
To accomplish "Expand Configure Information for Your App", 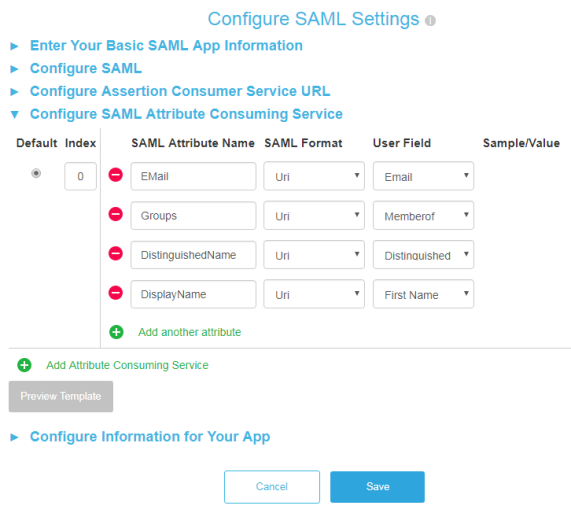I will point(150,437).
